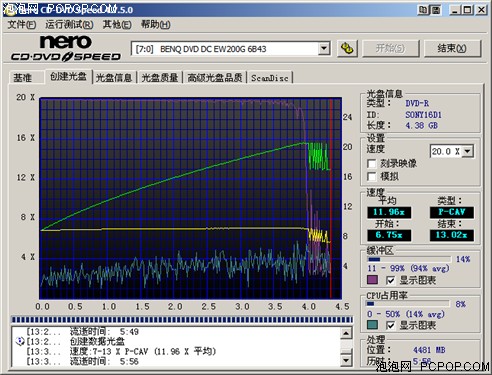The image size is (492, 375).
Task: Select the log line 速度:7-13 X P-CAV
Action: (143, 351)
